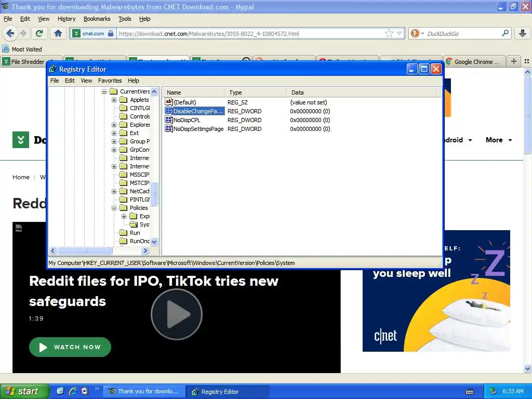Collapse the CurrentVersion tree node

click(104, 91)
